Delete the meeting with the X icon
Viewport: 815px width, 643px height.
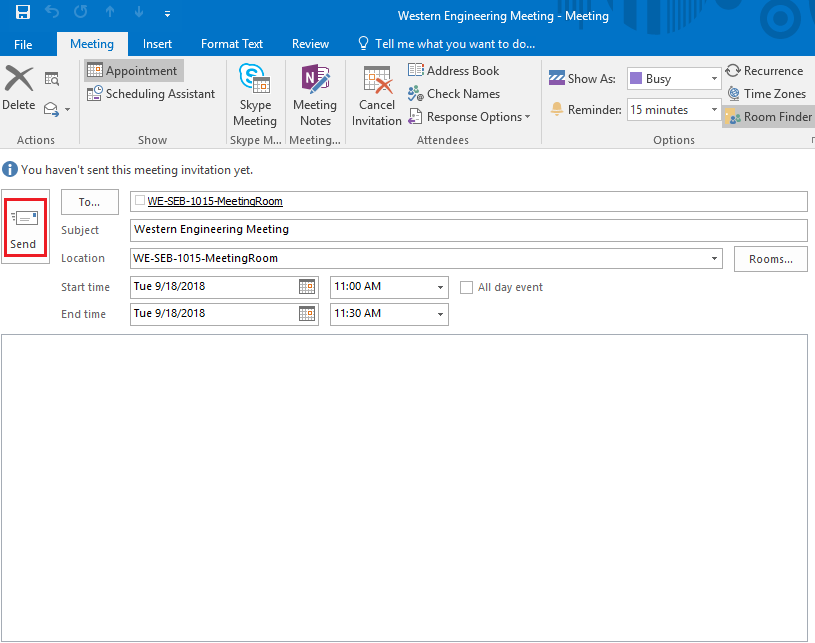point(18,88)
